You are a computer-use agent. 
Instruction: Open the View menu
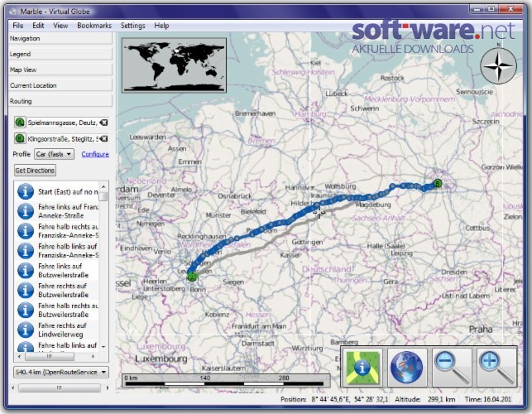[60, 26]
